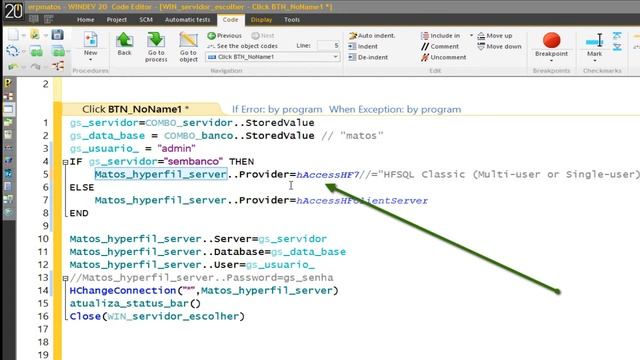This screenshot has width=640, height=360.
Task: Click When Exception: by program link
Action: [x=395, y=109]
